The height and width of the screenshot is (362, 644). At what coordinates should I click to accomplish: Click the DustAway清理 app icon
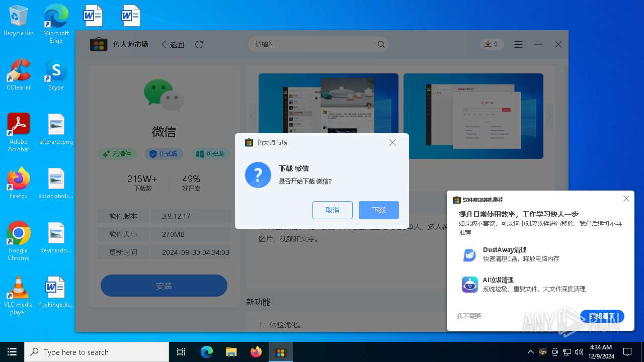pyautogui.click(x=470, y=255)
